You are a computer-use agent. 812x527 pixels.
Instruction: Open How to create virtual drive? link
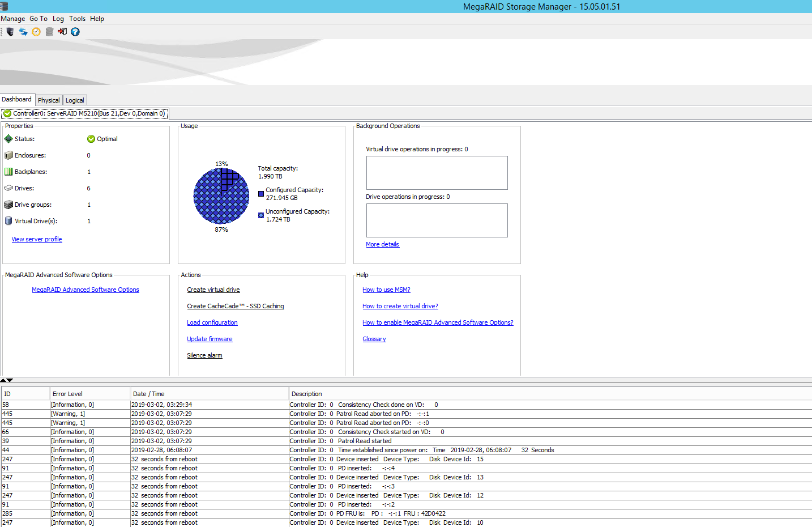coord(400,306)
